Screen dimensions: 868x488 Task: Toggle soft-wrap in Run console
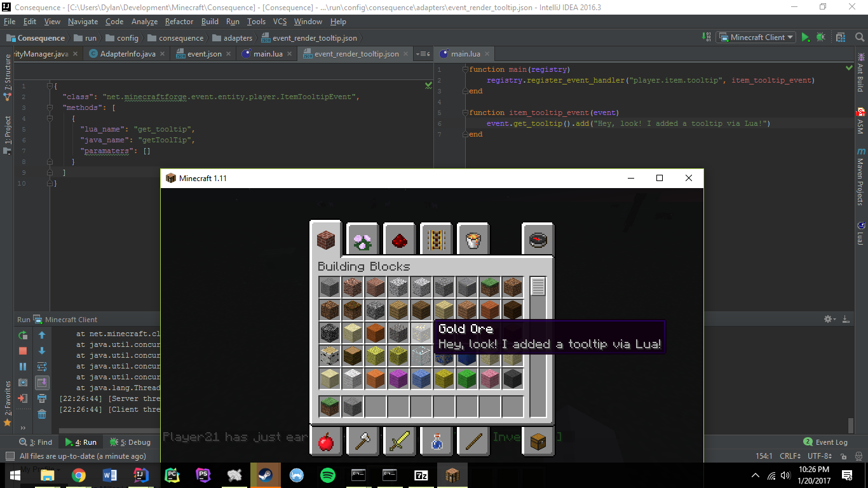(x=42, y=367)
